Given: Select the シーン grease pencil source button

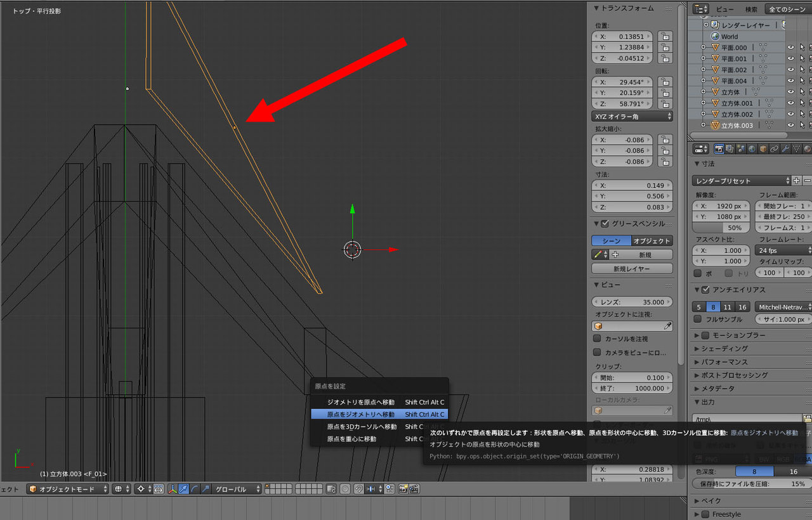Looking at the screenshot, I should (611, 241).
